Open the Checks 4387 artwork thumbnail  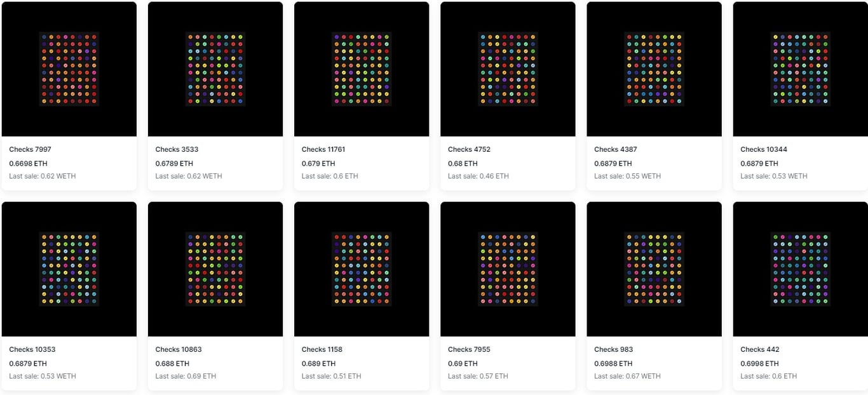(654, 69)
